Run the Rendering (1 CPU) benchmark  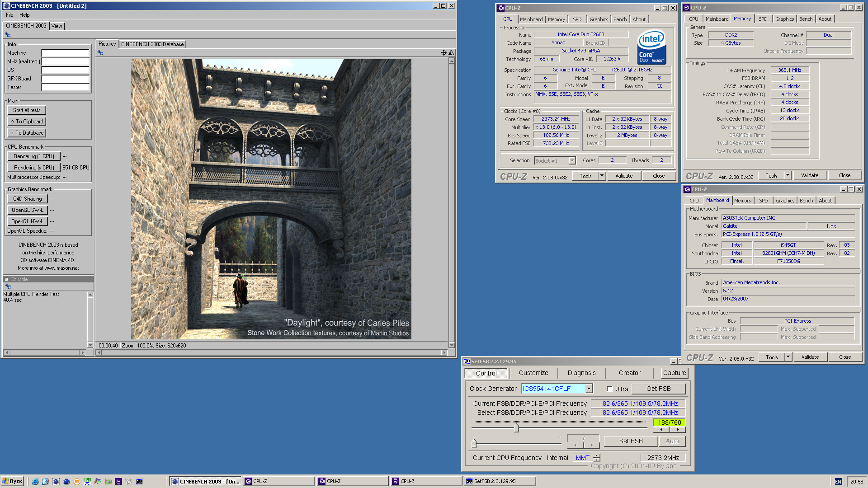point(34,156)
